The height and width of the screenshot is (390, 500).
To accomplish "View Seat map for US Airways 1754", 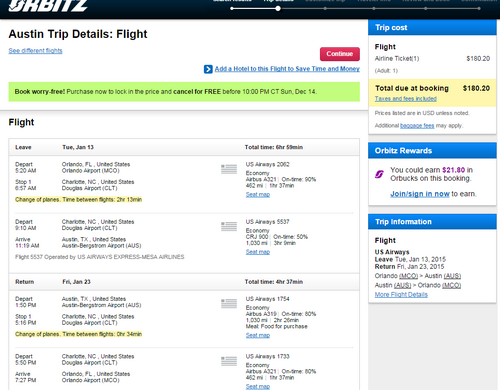I will [258, 335].
